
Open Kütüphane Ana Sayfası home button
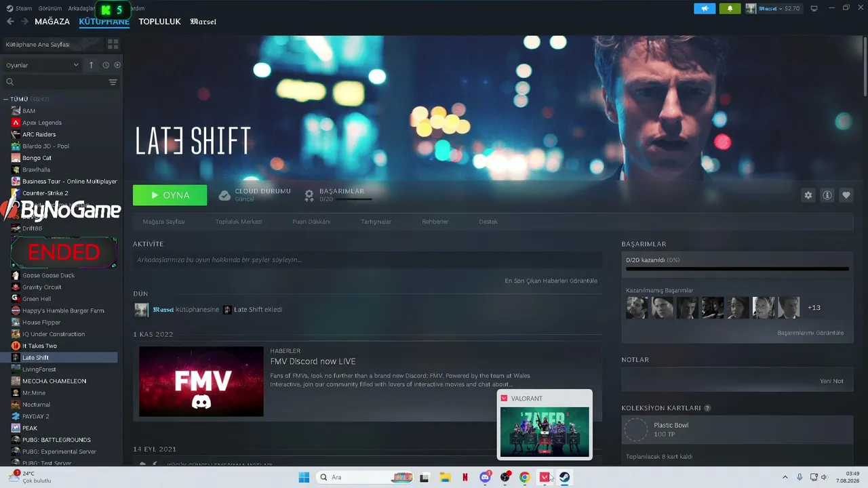point(52,44)
